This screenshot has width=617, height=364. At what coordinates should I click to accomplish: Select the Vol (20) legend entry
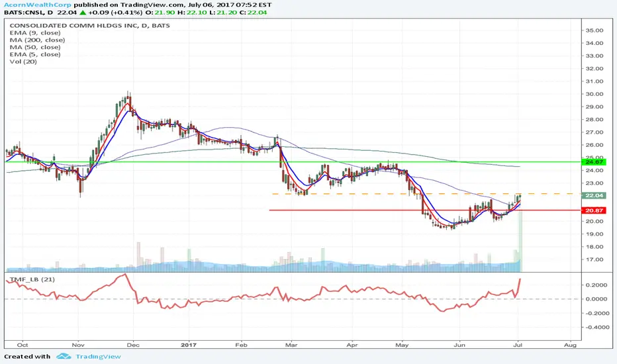23,62
